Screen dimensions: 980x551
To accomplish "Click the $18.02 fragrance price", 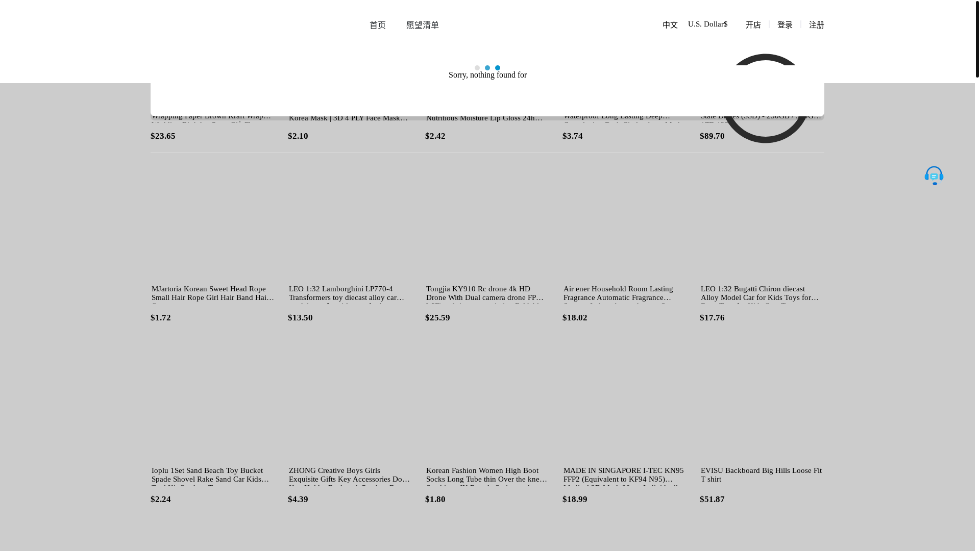I will [x=575, y=317].
